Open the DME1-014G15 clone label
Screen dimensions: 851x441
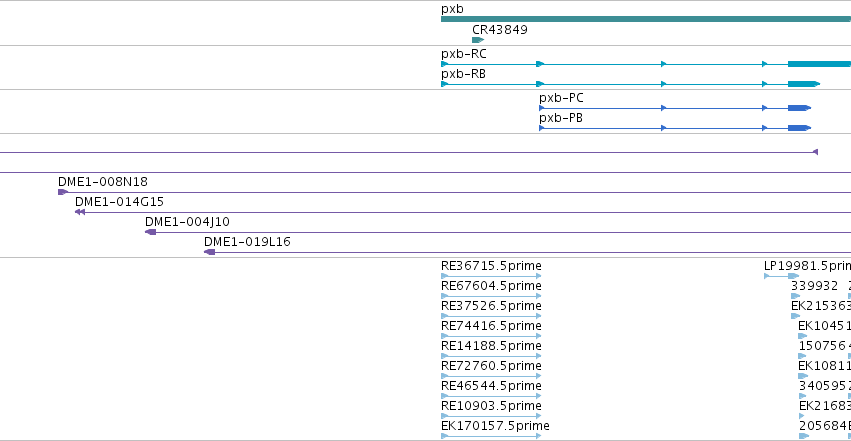point(119,202)
